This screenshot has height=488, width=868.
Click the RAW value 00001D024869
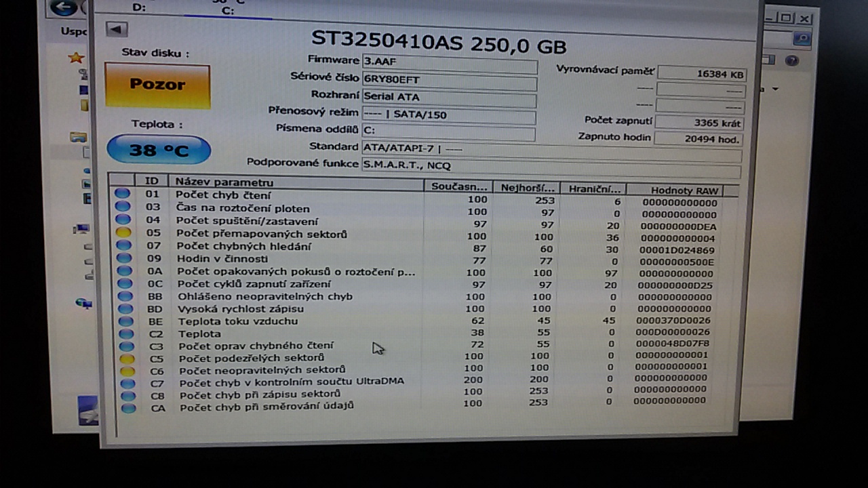(677, 251)
